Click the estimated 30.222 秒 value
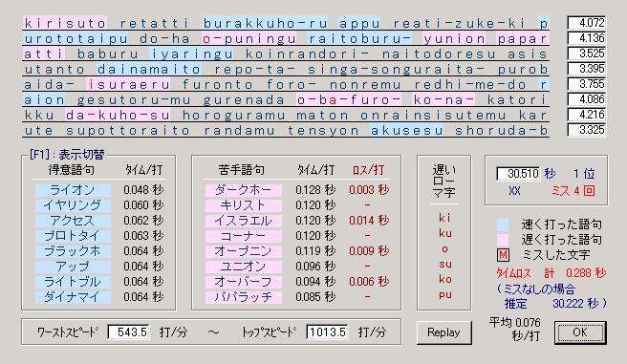This screenshot has width=627, height=364. pos(575,304)
